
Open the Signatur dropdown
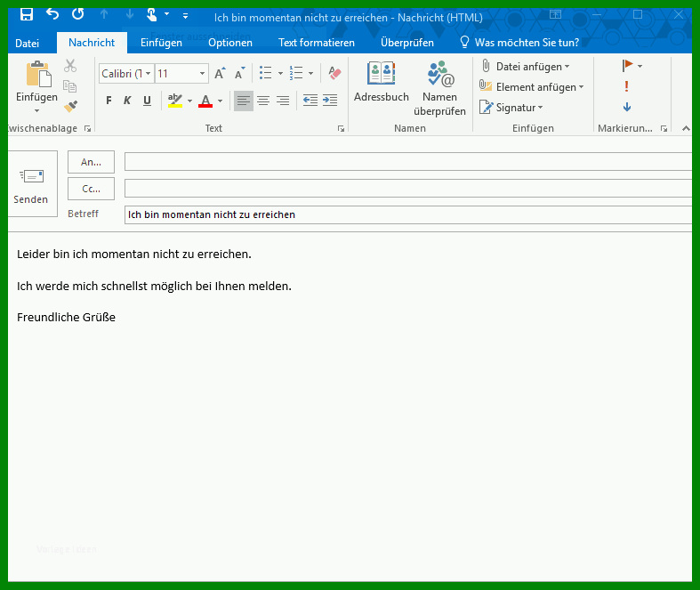coord(511,108)
